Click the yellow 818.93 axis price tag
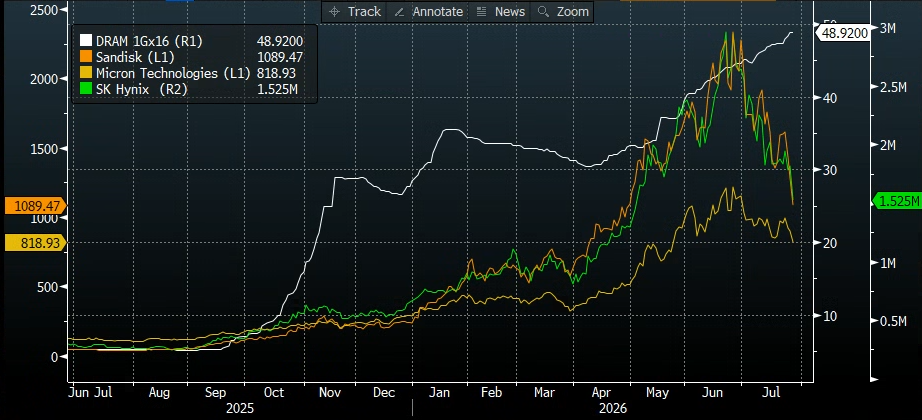 (x=36, y=242)
